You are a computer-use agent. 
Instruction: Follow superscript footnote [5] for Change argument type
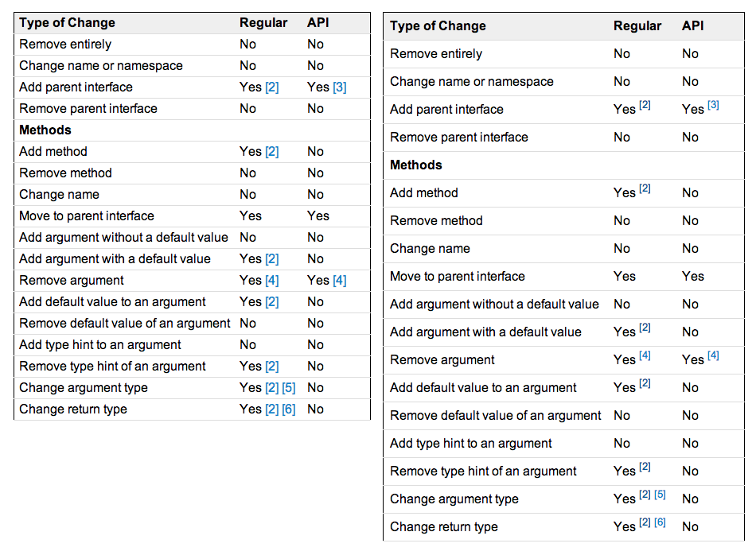point(660,495)
